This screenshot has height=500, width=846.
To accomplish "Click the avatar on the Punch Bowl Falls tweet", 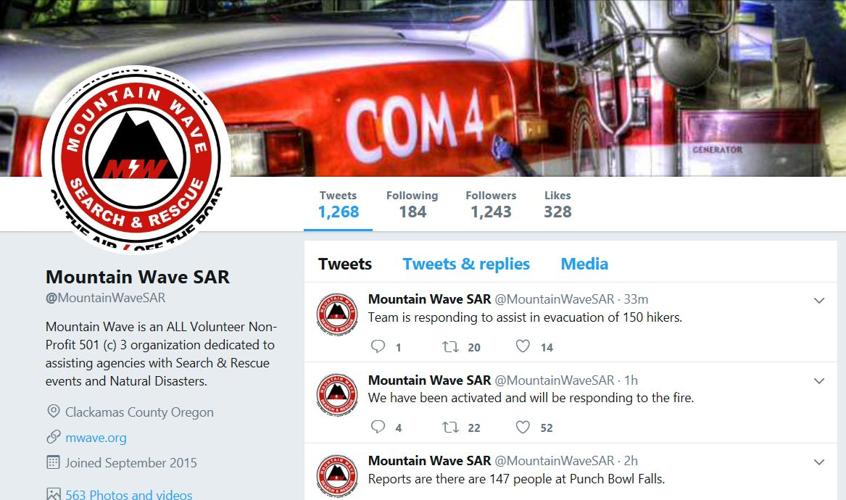I will 337,476.
